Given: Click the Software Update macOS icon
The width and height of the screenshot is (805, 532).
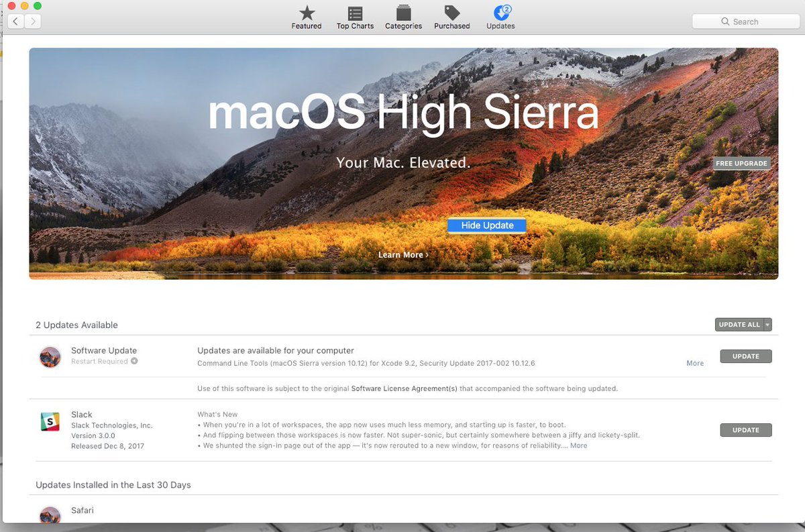Looking at the screenshot, I should point(50,356).
